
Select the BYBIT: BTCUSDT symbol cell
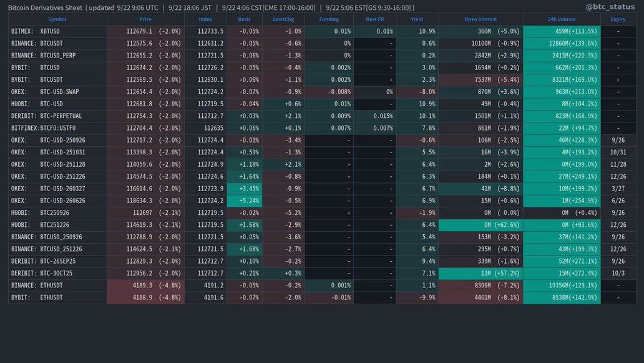pos(57,80)
